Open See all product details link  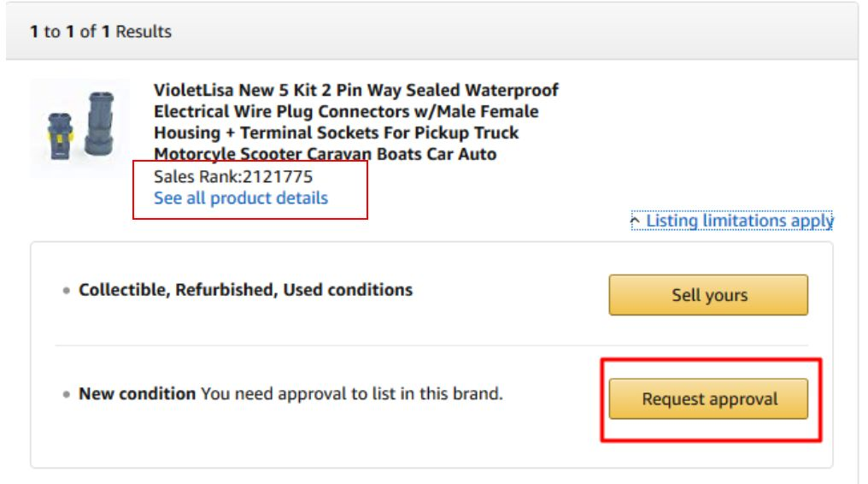240,198
